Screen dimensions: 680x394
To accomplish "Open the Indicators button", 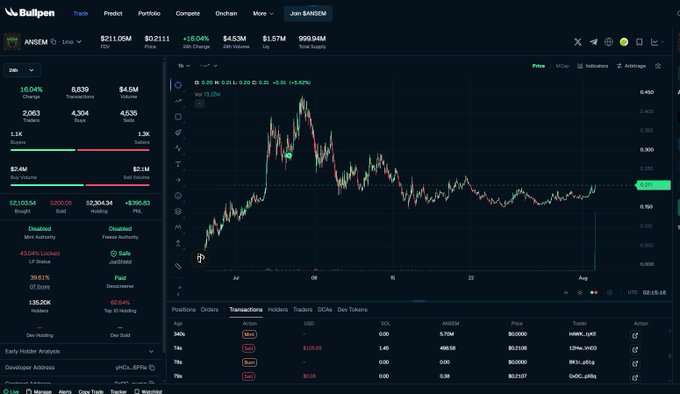I will click(592, 66).
